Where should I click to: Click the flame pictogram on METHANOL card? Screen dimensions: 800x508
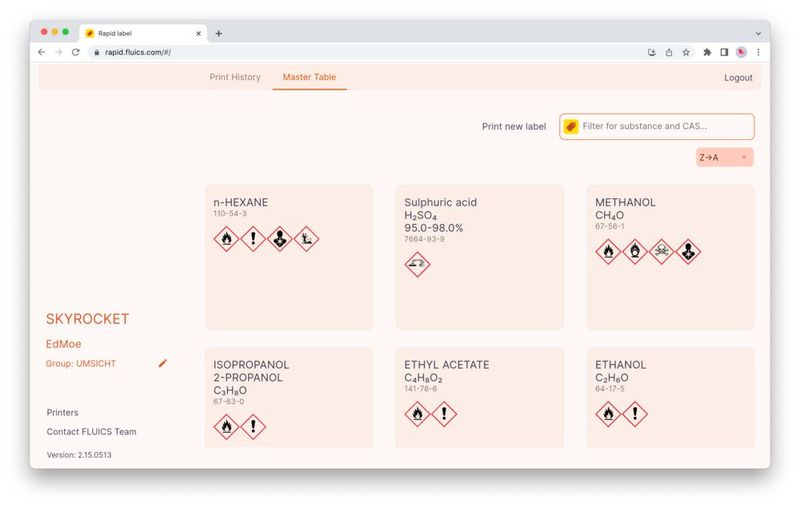tap(608, 251)
